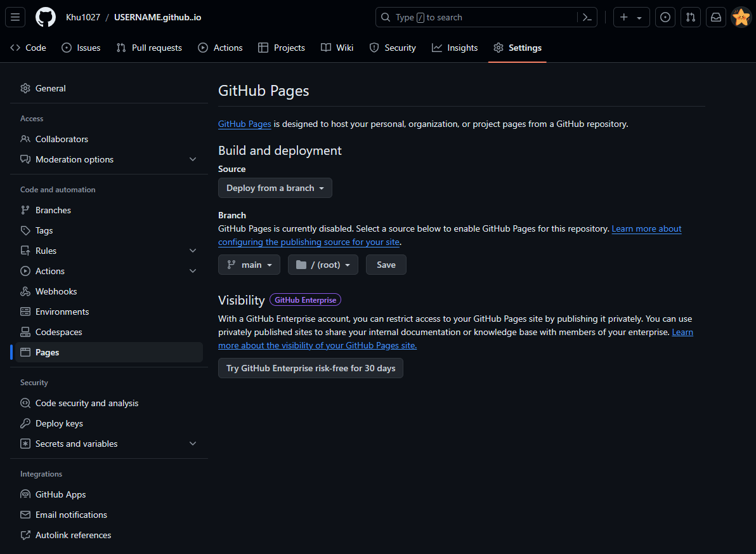The height and width of the screenshot is (554, 756).
Task: Click the Codespaces icon in sidebar
Action: pyautogui.click(x=25, y=331)
